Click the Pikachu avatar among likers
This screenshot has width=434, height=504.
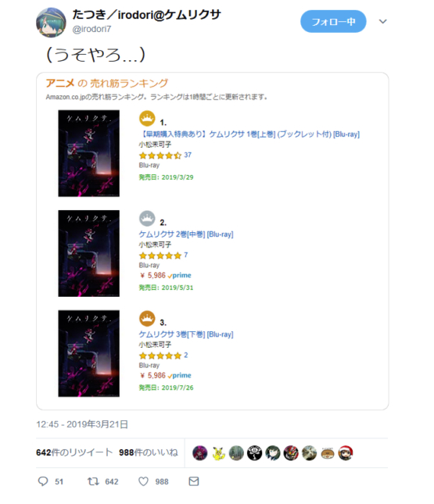pos(218,453)
